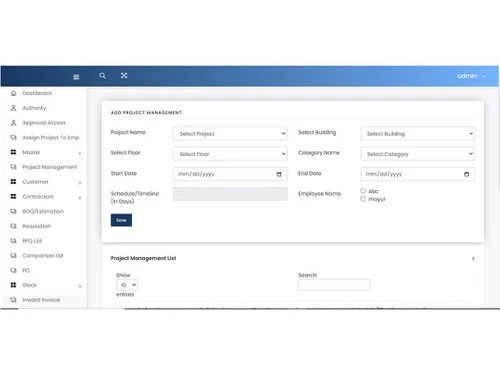Collapse the Project Management List panel
The height and width of the screenshot is (375, 500).
[x=473, y=258]
